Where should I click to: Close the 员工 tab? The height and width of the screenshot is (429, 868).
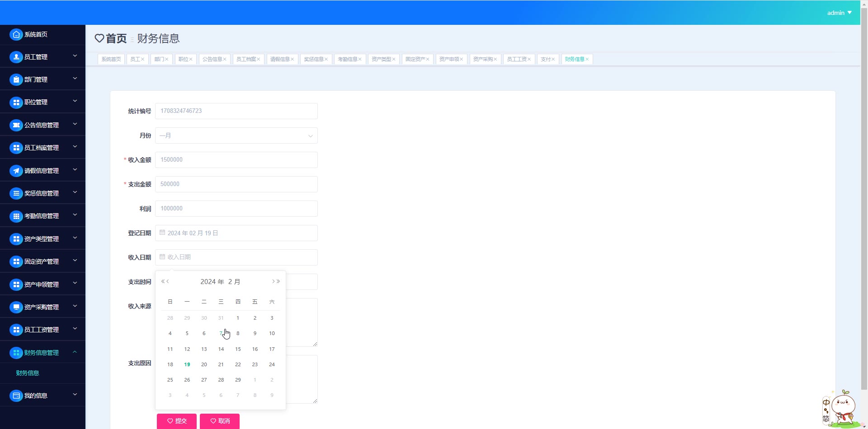[143, 59]
